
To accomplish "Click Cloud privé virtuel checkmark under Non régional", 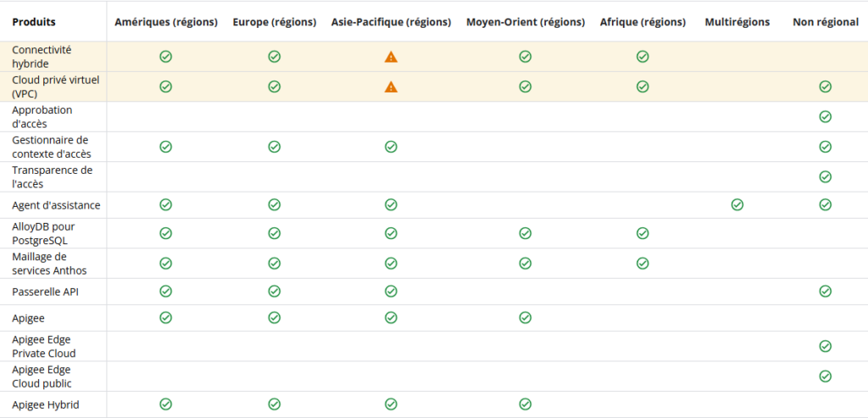I will pyautogui.click(x=826, y=86).
